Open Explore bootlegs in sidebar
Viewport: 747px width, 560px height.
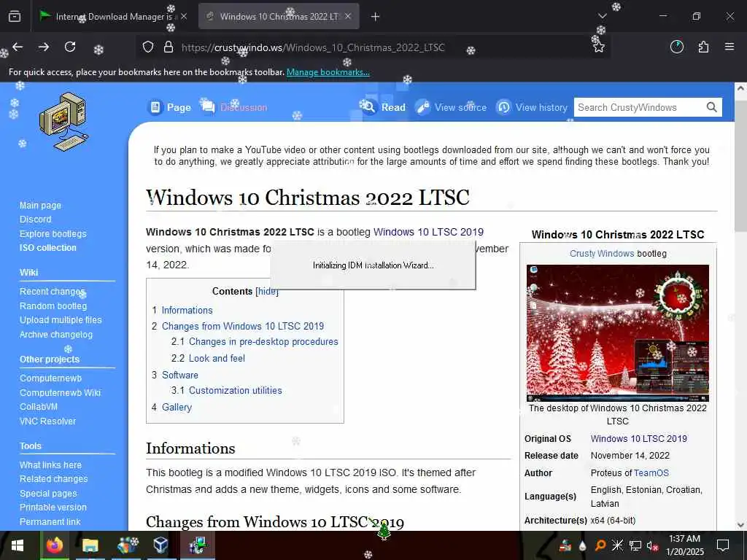tap(53, 234)
